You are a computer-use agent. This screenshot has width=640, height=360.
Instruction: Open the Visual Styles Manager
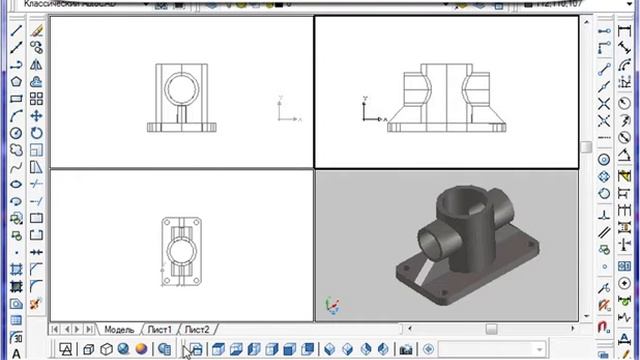point(164,349)
